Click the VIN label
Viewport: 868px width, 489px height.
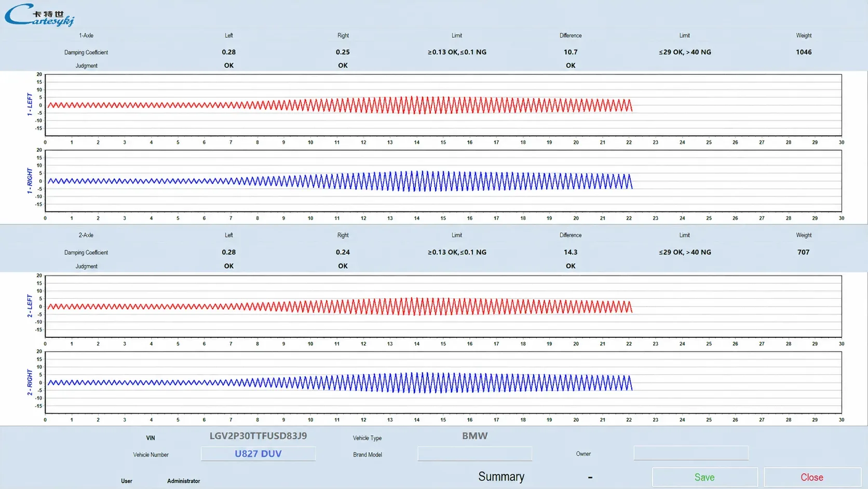151,438
